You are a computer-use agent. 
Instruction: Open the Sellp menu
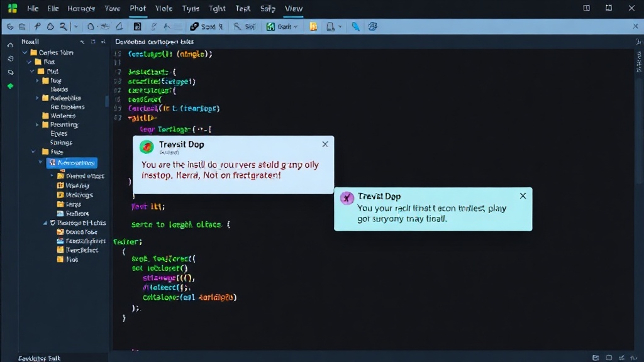(267, 8)
